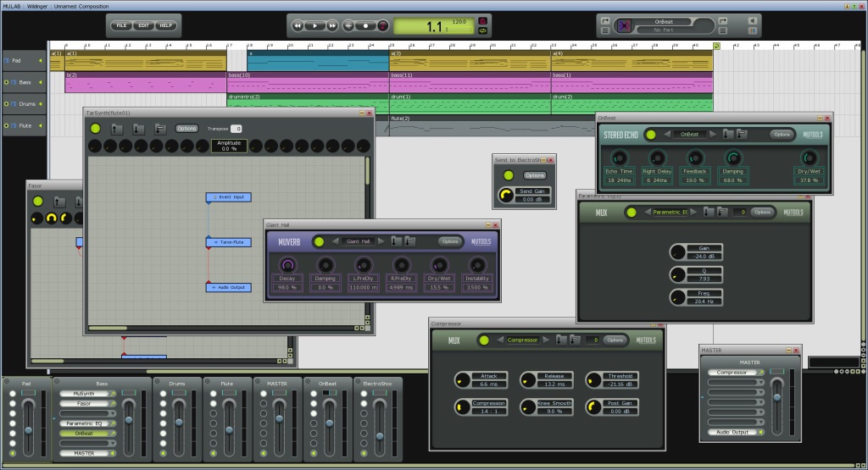Click the Rewind transport button

pyautogui.click(x=298, y=25)
